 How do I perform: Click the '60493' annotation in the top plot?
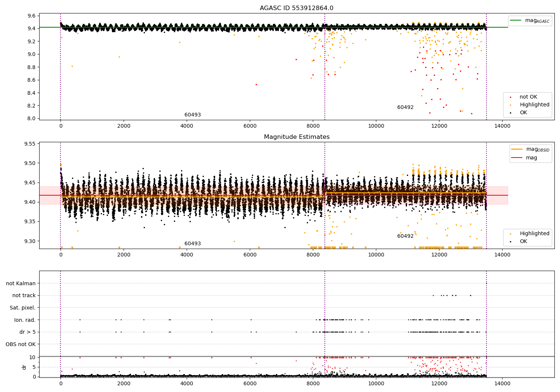(193, 115)
